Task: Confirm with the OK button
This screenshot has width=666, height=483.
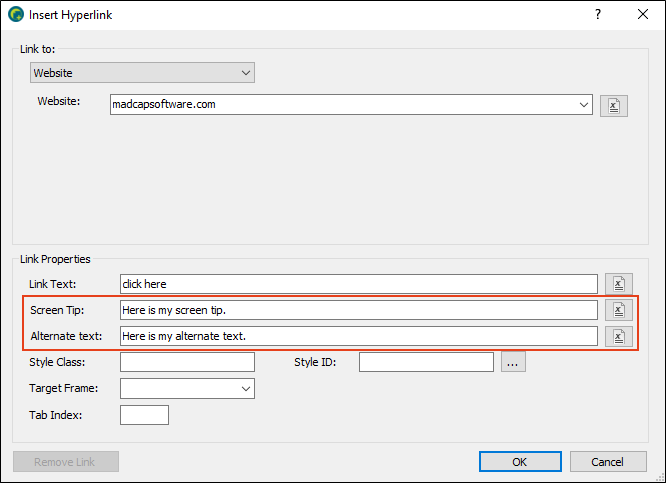Action: (520, 462)
